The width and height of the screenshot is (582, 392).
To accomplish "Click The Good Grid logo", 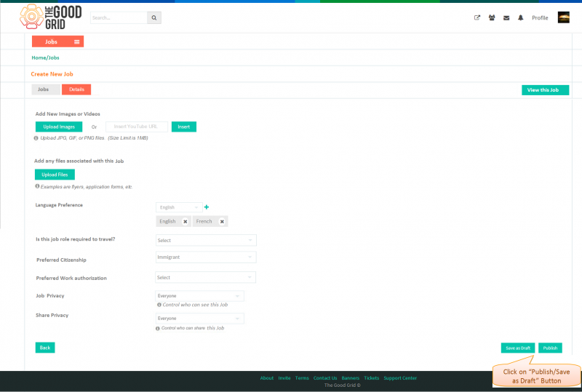I will point(50,17).
